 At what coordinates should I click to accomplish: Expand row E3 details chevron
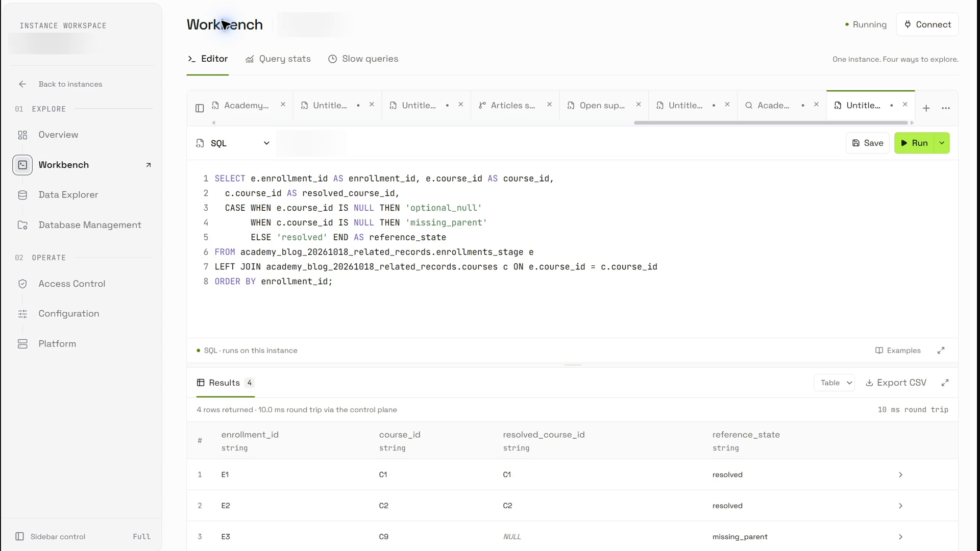[900, 537]
